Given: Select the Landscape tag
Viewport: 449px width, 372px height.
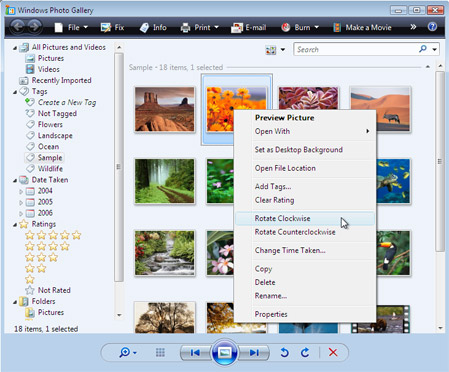Looking at the screenshot, I should coord(55,135).
